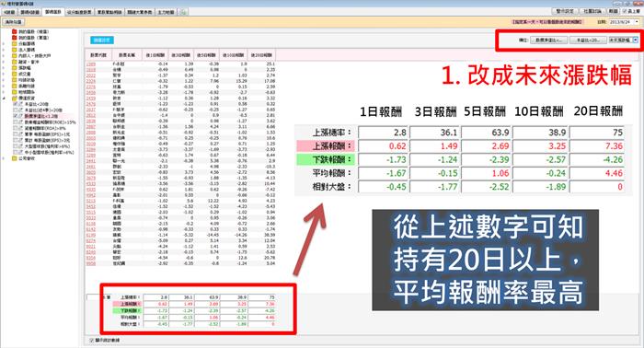Viewport: 644px width, 348px height.
Task: Open the 主力地圖 tab
Action: click(x=166, y=12)
